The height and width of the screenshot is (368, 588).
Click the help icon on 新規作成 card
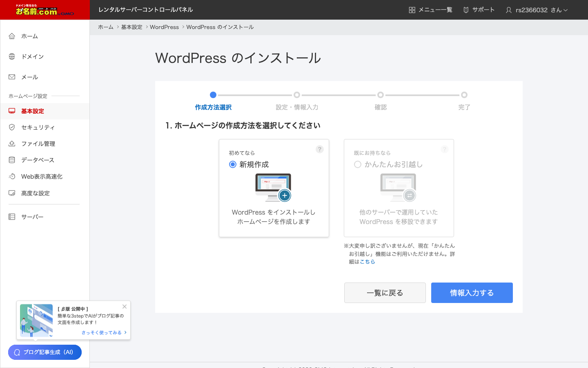point(320,149)
